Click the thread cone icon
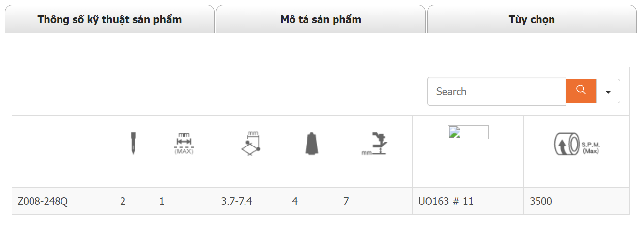 pos(311,144)
